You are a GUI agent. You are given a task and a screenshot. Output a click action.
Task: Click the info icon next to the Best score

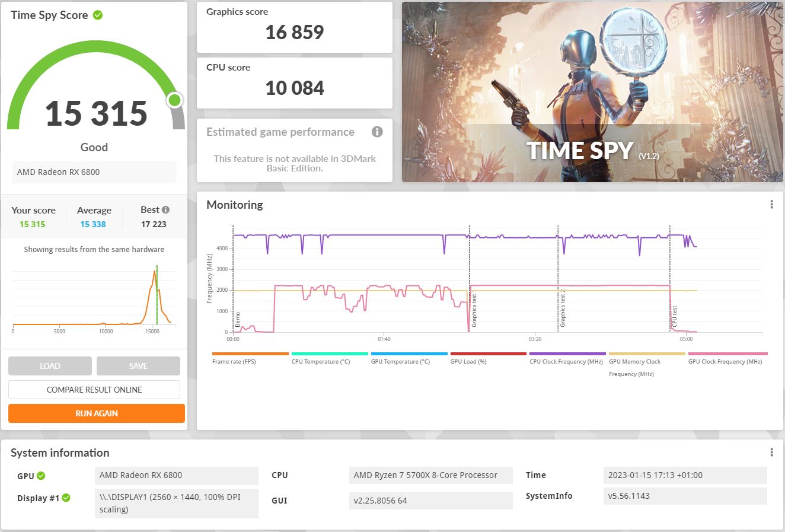(168, 209)
